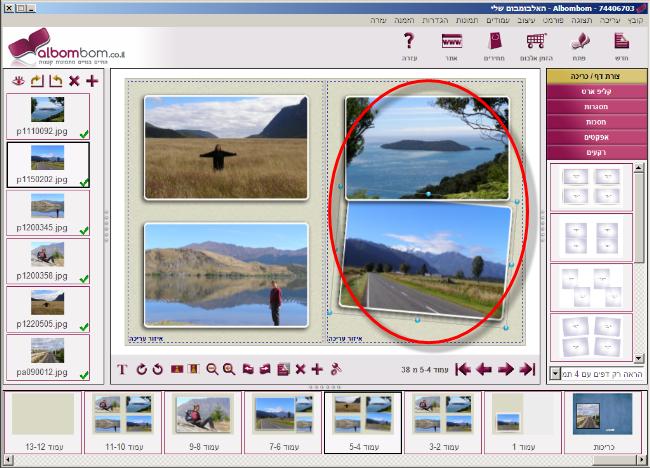
Task: Open the order album shopping cart icon
Action: pos(536,45)
